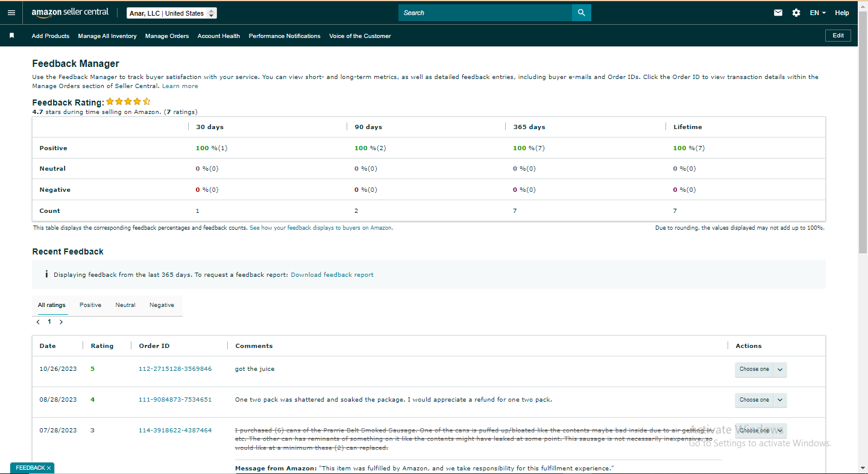Switch to the Positive tab
This screenshot has width=868, height=474.
pos(90,305)
